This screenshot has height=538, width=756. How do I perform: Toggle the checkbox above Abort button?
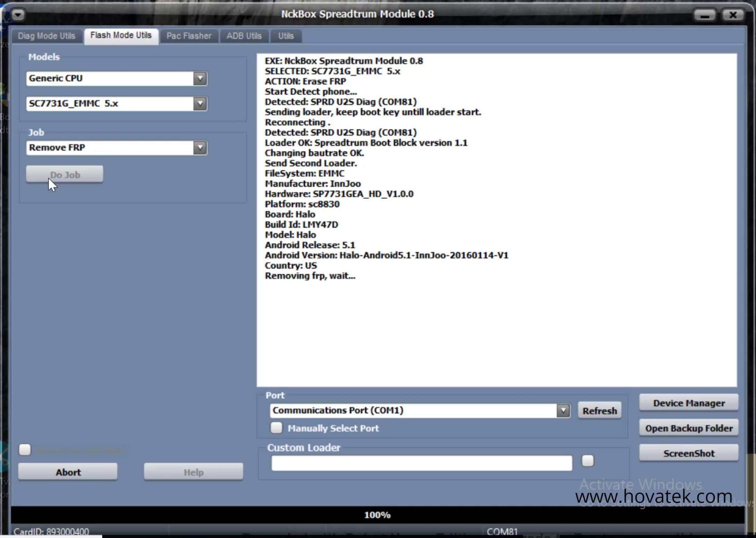[x=25, y=450]
